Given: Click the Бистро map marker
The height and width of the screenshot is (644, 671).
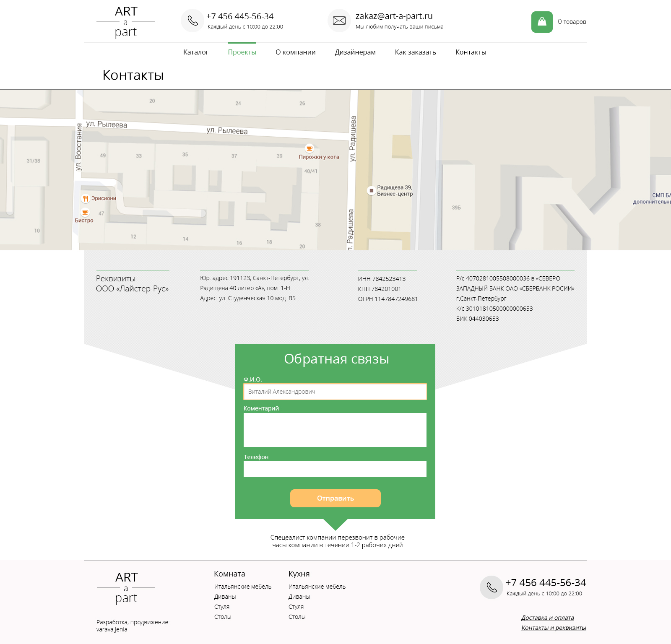Looking at the screenshot, I should pyautogui.click(x=85, y=212).
